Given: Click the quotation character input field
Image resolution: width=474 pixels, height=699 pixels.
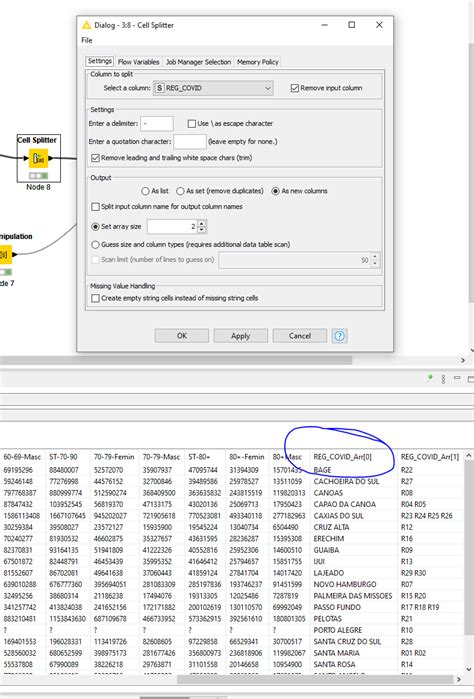Looking at the screenshot, I should 190,141.
